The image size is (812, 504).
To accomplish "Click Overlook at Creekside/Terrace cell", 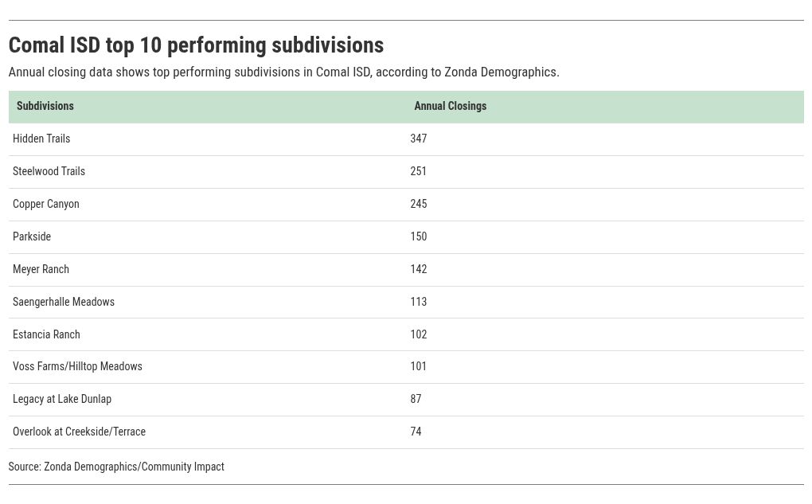I will tap(79, 432).
